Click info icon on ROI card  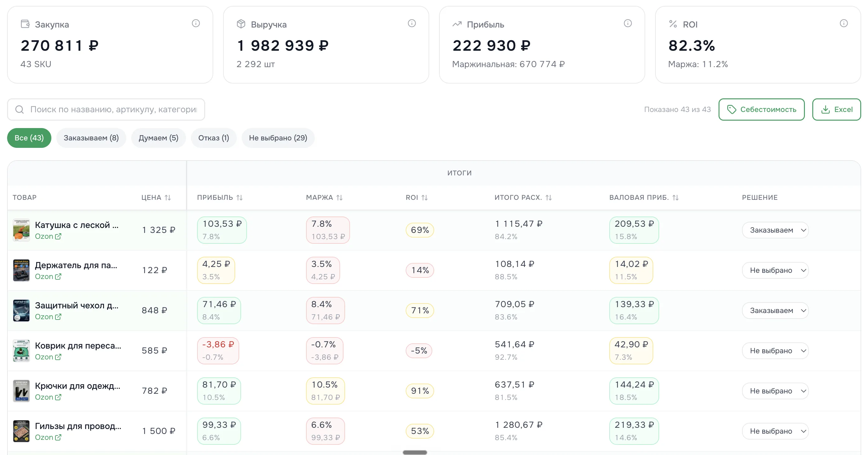pos(844,23)
